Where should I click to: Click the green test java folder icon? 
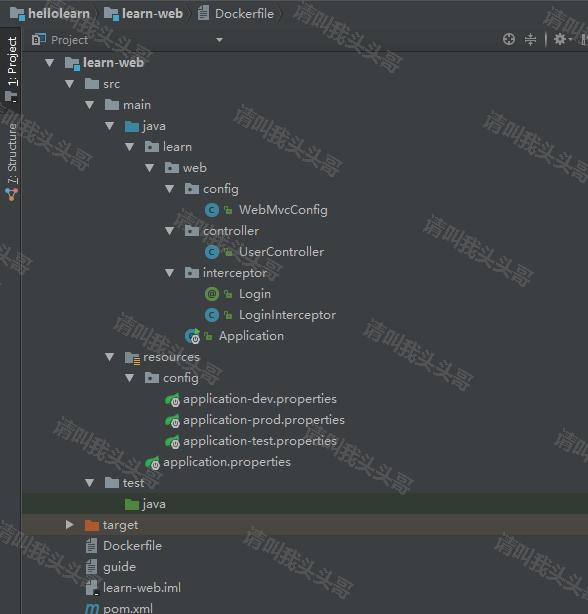[x=132, y=504]
